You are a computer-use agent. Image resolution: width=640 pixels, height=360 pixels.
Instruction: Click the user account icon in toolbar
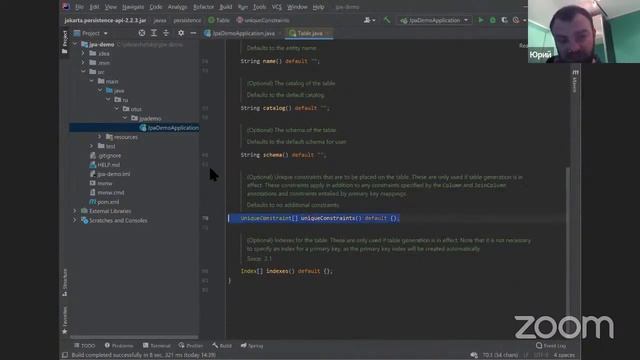tap(369, 20)
